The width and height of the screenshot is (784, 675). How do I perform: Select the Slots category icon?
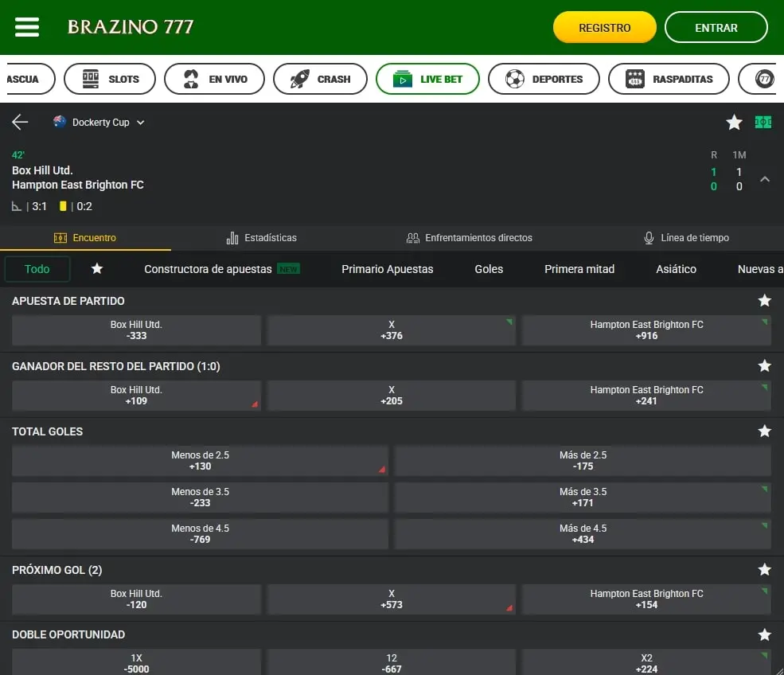(109, 79)
